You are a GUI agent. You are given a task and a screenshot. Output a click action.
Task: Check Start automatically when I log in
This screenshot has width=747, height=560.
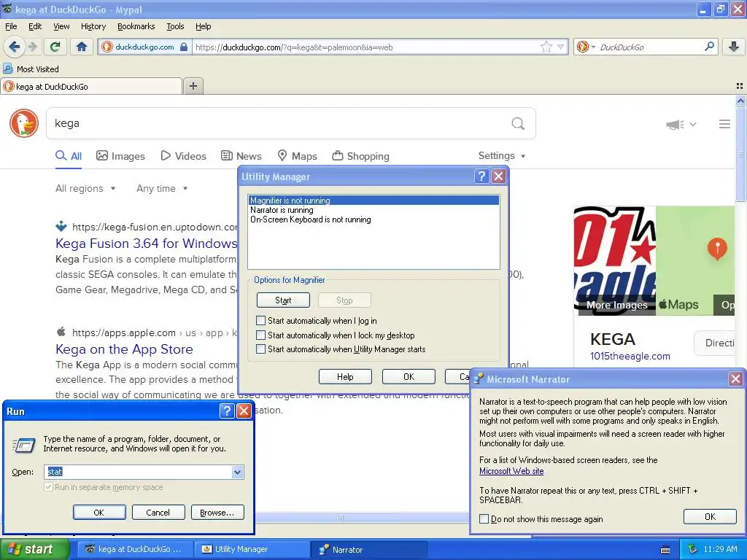(260, 321)
